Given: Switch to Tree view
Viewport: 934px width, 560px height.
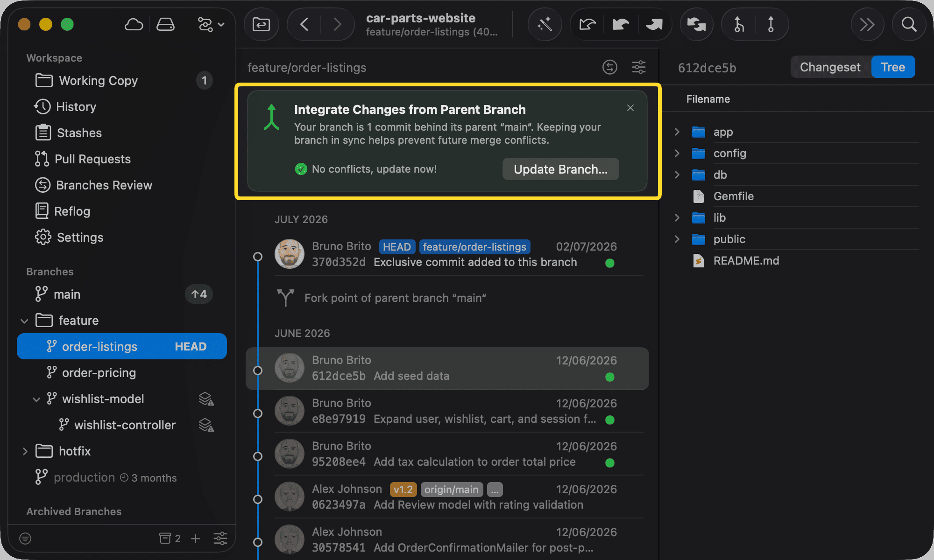Looking at the screenshot, I should (x=893, y=67).
